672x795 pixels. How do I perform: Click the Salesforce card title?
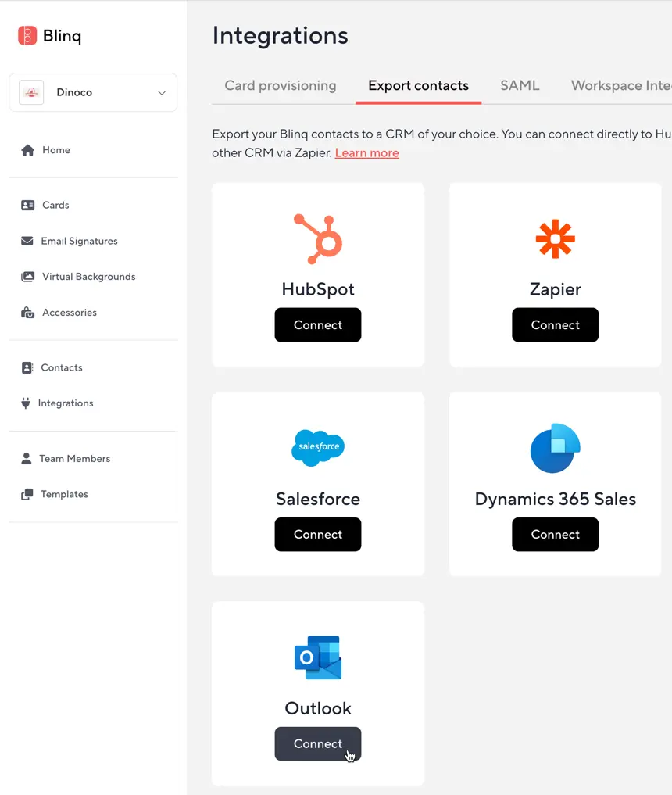point(318,499)
